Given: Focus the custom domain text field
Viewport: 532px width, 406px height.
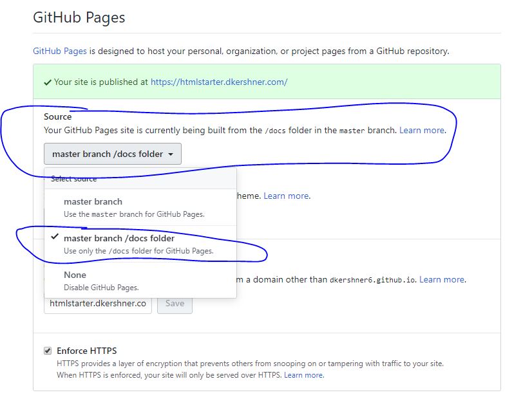Looking at the screenshot, I should (98, 304).
